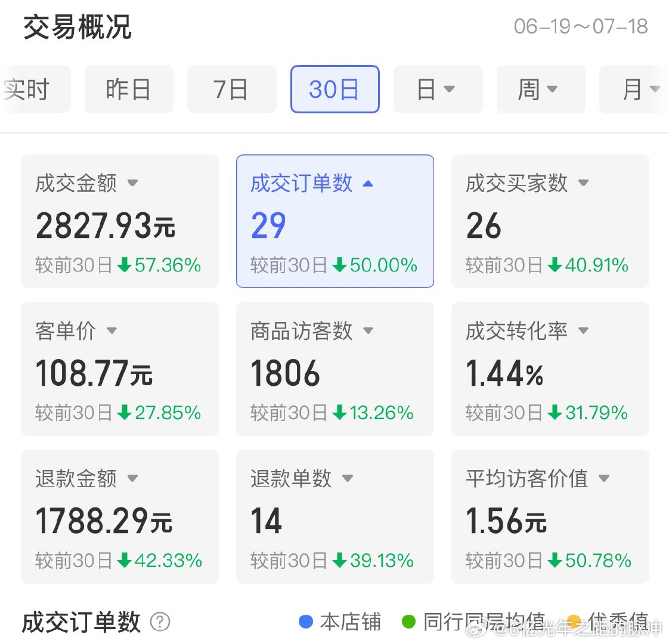Expand the 客单价 metric arrow
The image size is (669, 644).
click(x=112, y=330)
